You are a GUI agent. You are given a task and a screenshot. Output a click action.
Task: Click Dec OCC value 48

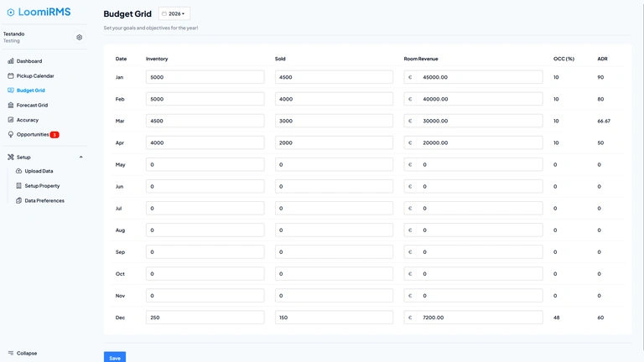point(557,318)
